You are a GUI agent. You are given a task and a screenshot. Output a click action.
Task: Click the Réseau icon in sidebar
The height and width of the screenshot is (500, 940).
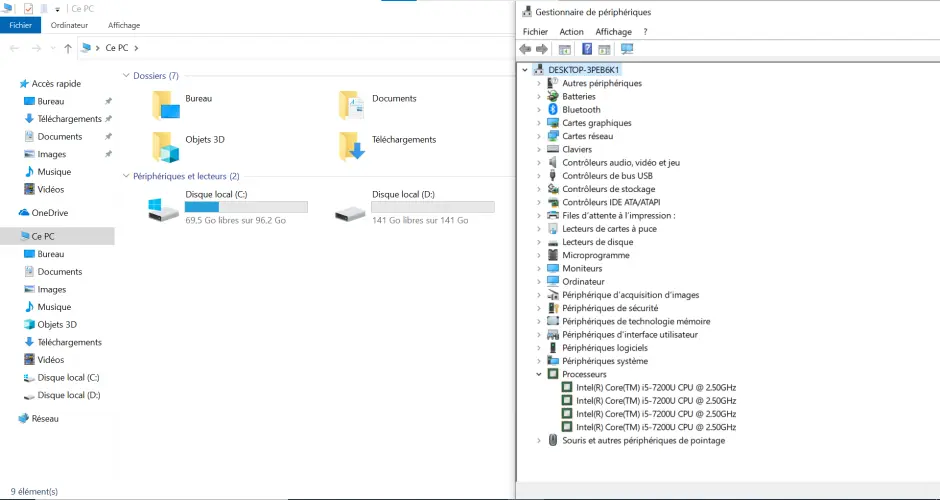coord(24,418)
